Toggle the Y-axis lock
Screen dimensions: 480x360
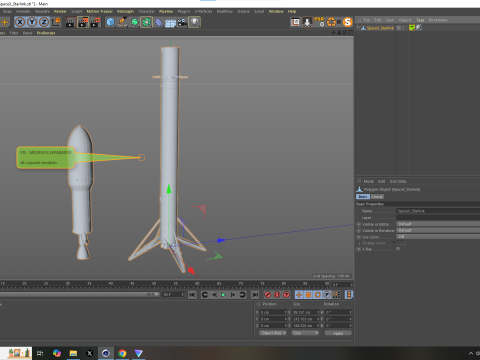[x=32, y=22]
